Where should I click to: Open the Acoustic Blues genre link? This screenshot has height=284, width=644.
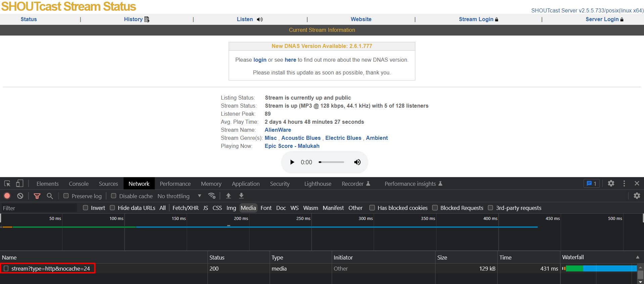[x=301, y=138]
